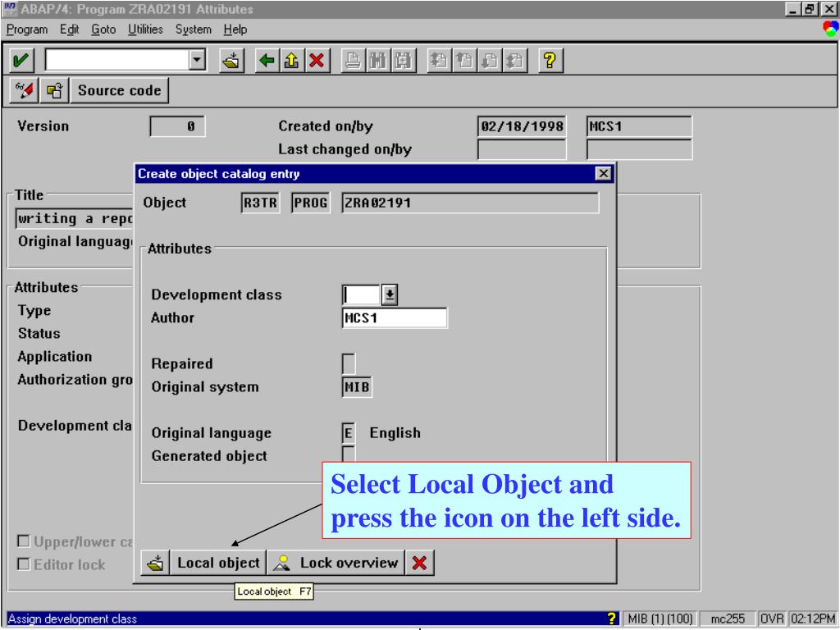Click the Created on date 02/18/1998
The height and width of the screenshot is (630, 840).
(x=522, y=126)
